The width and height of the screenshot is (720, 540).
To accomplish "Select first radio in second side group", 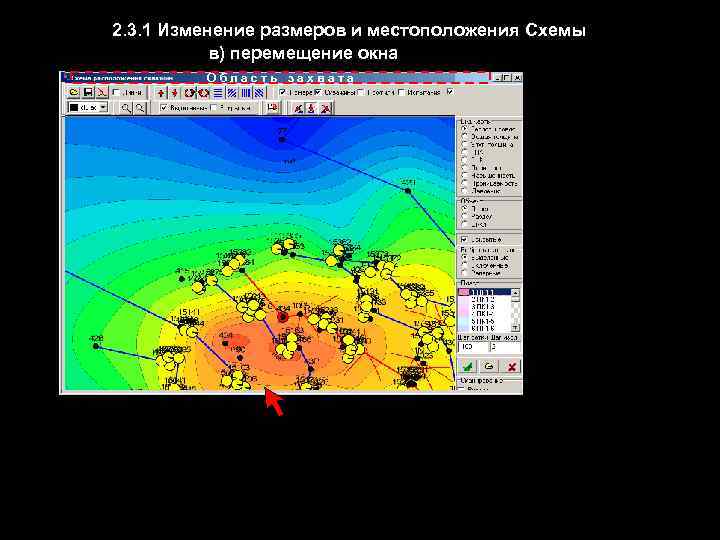I will coord(465,208).
